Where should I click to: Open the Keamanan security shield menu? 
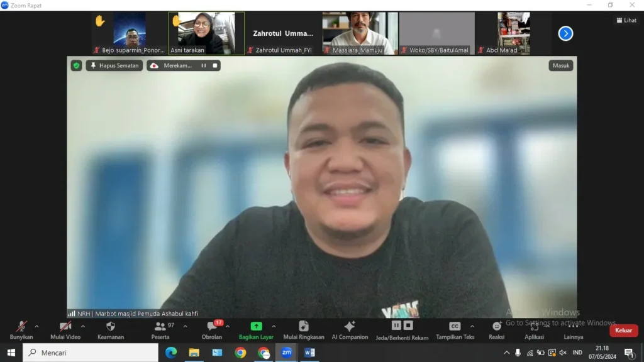(x=111, y=331)
